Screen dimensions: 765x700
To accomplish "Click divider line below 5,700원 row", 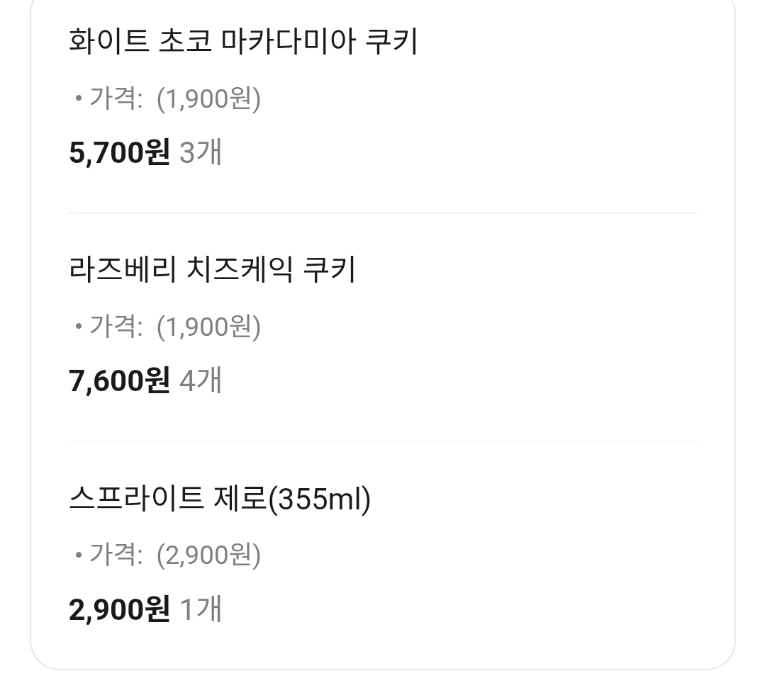I will pos(383,213).
